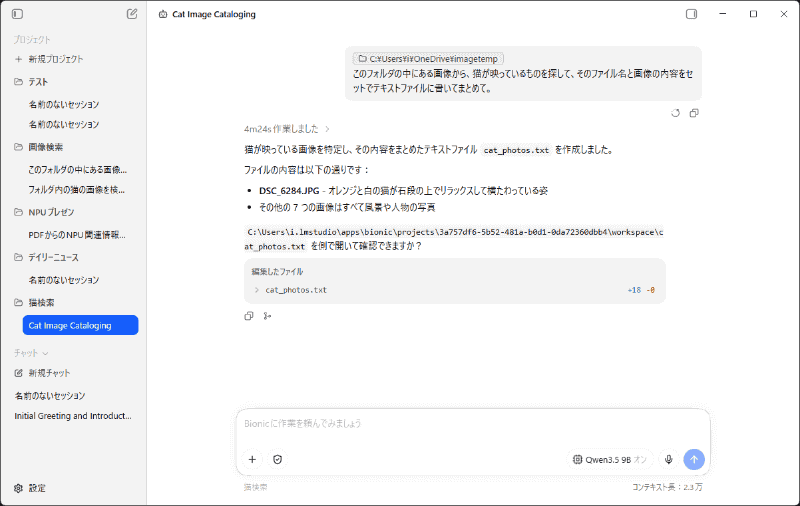Viewport: 800px width, 506px height.
Task: Click the C:¥Users¥i¥OneDrive¥imagetemp folder chip
Action: (428, 59)
